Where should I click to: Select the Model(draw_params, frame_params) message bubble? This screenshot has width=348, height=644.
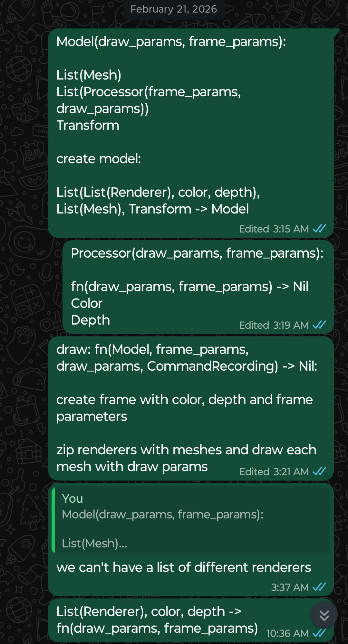pos(191,133)
